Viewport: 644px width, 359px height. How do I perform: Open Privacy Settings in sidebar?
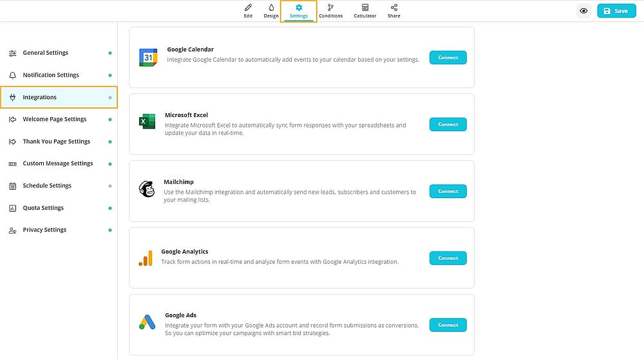click(x=59, y=230)
